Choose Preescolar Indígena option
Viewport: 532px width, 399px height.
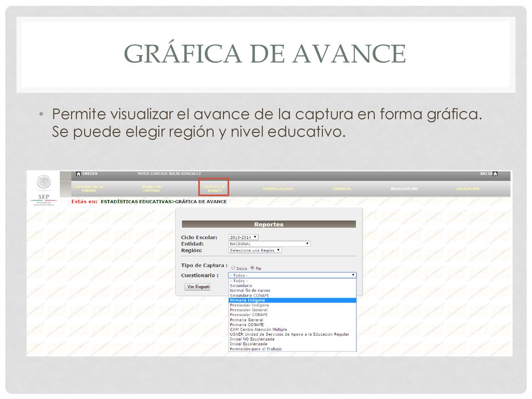(x=292, y=305)
